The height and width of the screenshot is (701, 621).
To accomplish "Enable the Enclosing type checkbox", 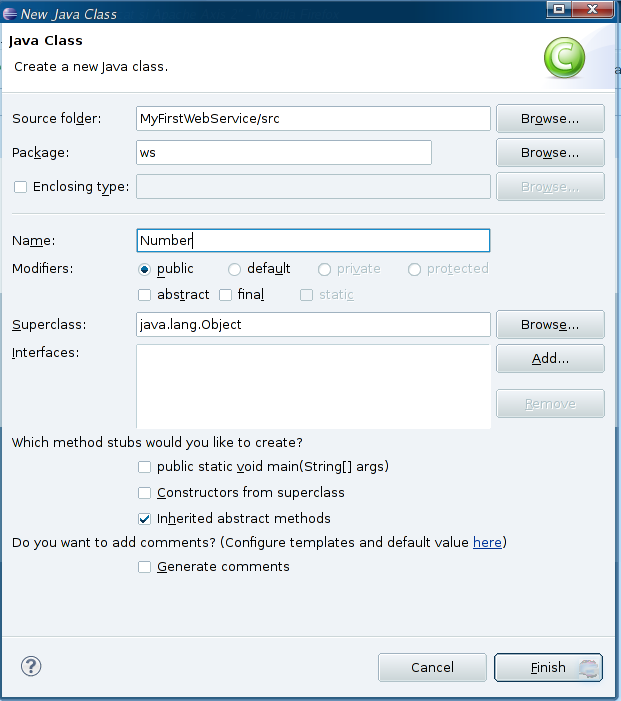I will pos(20,186).
